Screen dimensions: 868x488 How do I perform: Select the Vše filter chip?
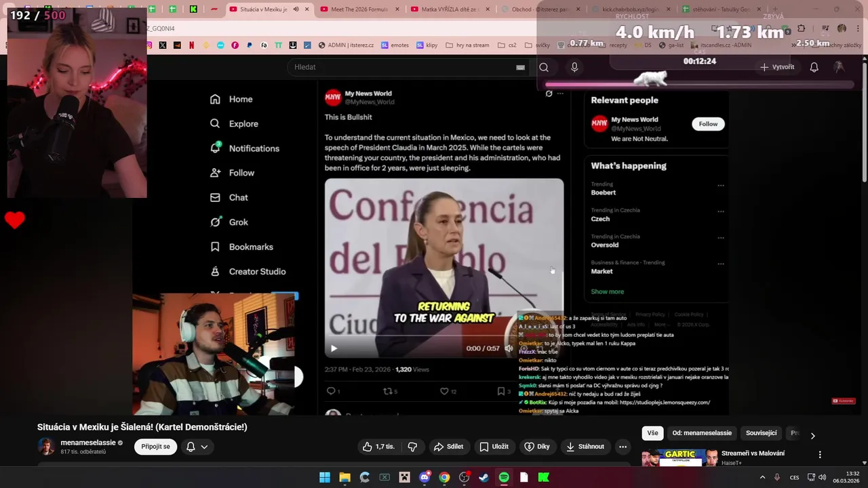click(x=652, y=433)
